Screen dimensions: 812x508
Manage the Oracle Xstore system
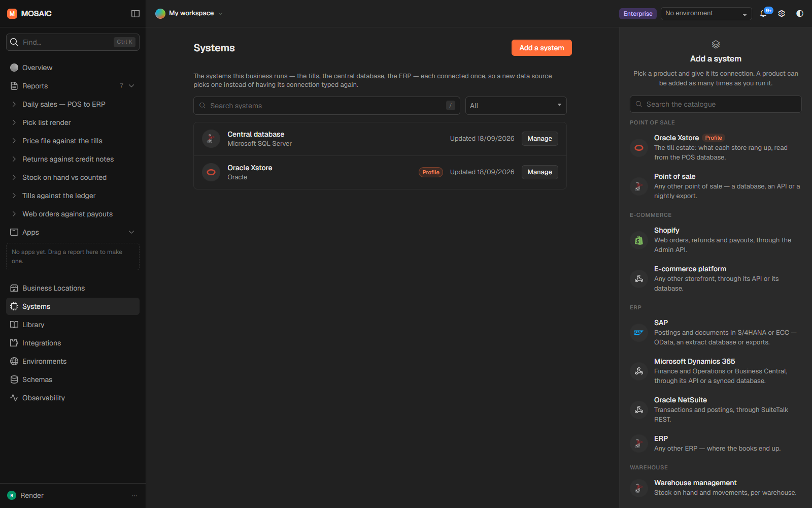point(539,172)
